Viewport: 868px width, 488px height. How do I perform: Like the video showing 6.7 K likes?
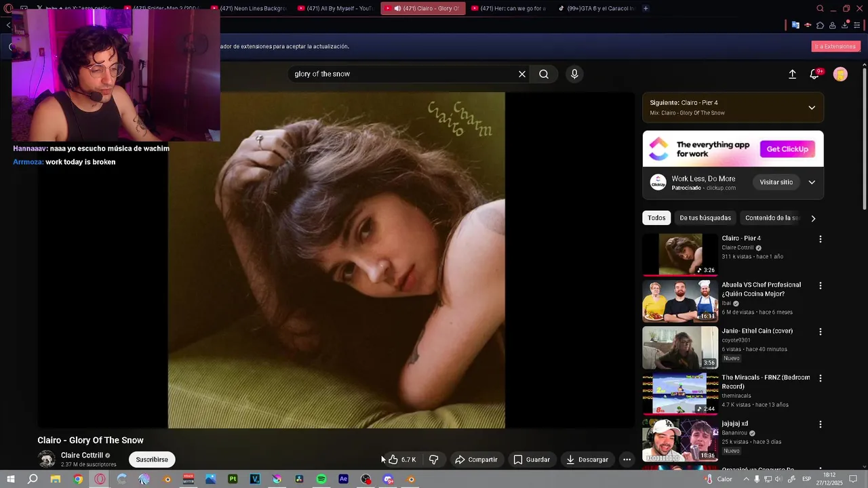[403, 460]
